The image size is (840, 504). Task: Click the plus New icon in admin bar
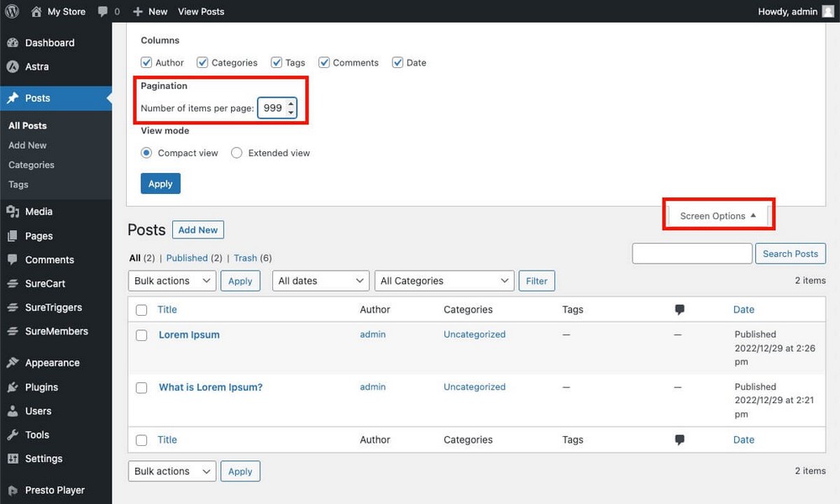[x=138, y=11]
